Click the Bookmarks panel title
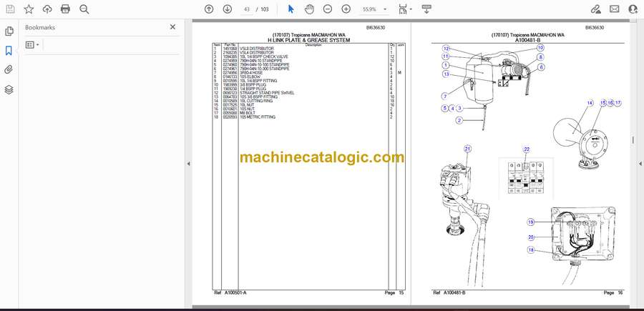 click(40, 27)
